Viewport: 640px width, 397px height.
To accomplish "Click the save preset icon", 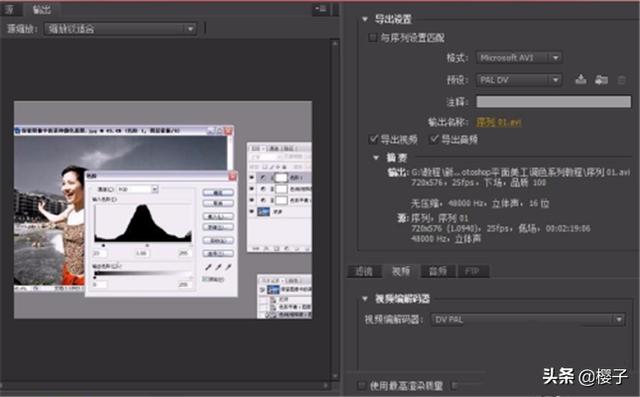I will [x=580, y=80].
